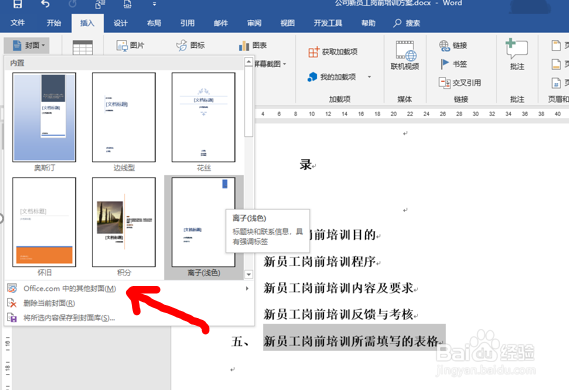Switch to the 审阅 ribbon tab
Image resolution: width=569 pixels, height=390 pixels.
pyautogui.click(x=254, y=23)
